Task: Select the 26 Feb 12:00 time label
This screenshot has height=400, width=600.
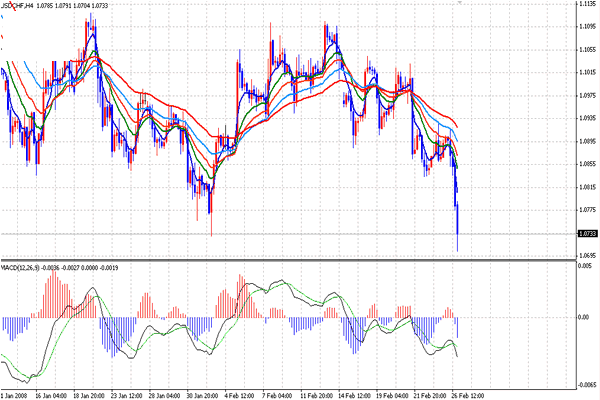Action: pyautogui.click(x=468, y=395)
